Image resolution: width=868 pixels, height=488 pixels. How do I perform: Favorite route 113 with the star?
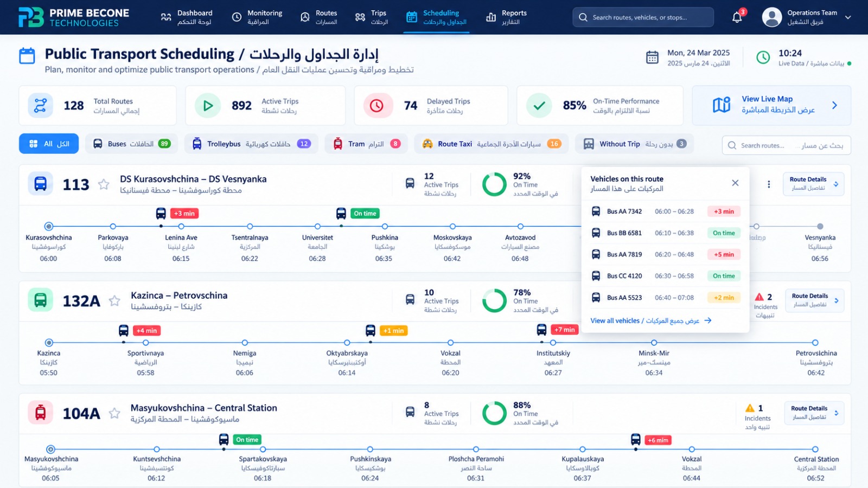104,184
